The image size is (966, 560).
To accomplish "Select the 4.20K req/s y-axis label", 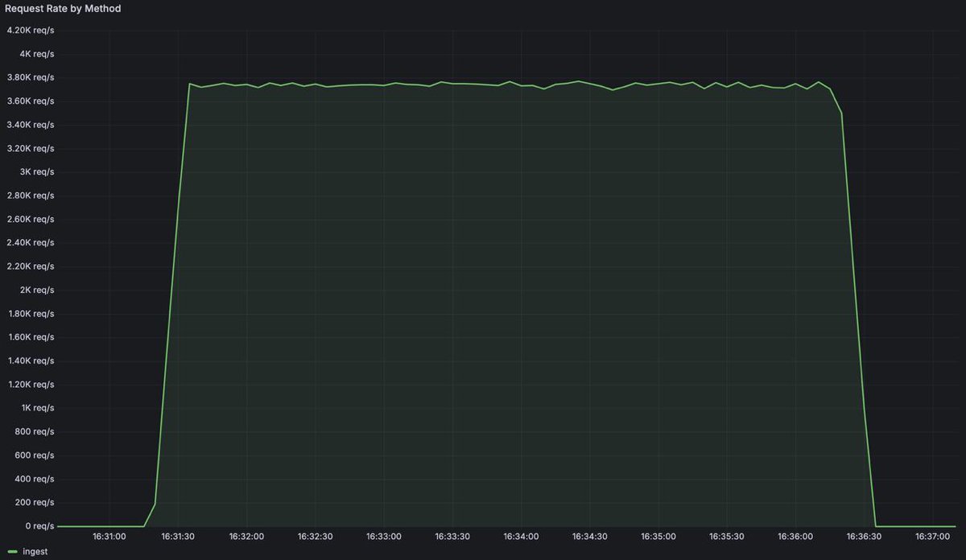I will (30, 31).
